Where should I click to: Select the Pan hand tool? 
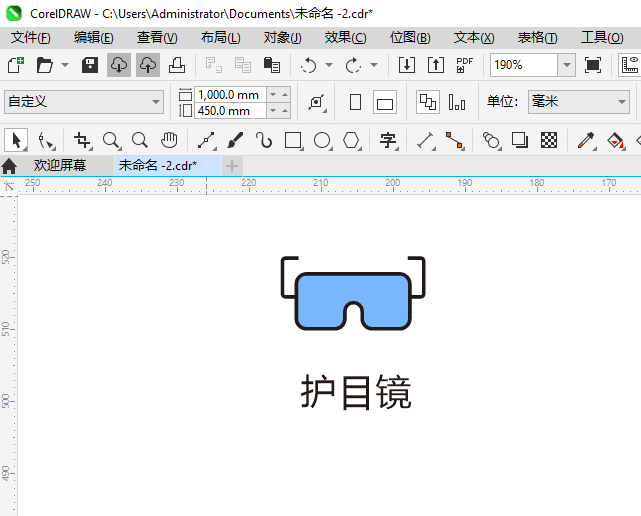coord(169,141)
